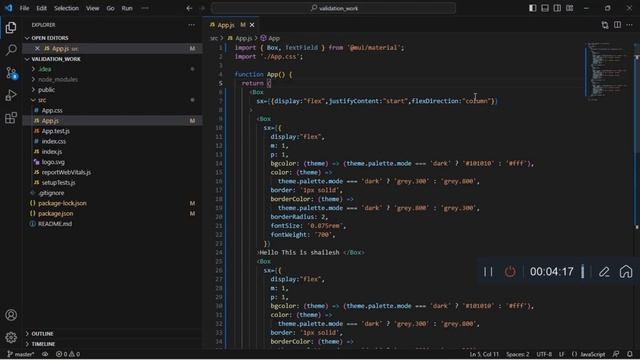Expand the .idea folder
This screenshot has height=360, width=640.
pyautogui.click(x=44, y=69)
